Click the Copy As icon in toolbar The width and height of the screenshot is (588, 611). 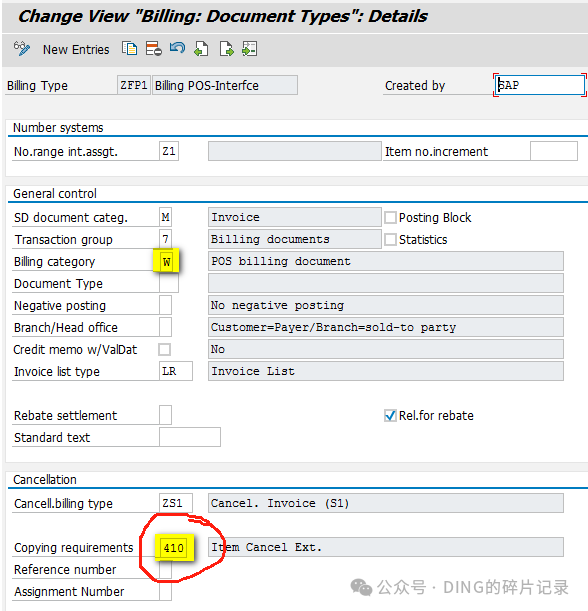click(x=129, y=49)
